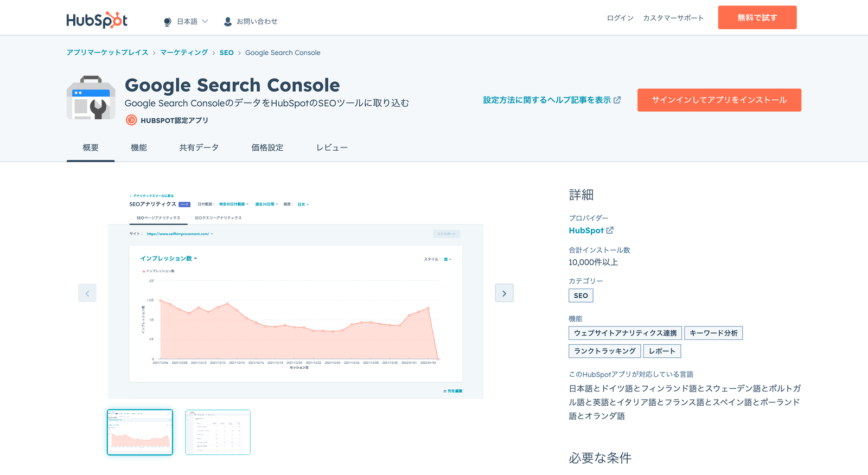Open the HubSpot provider link
868x475 pixels.
(x=586, y=230)
